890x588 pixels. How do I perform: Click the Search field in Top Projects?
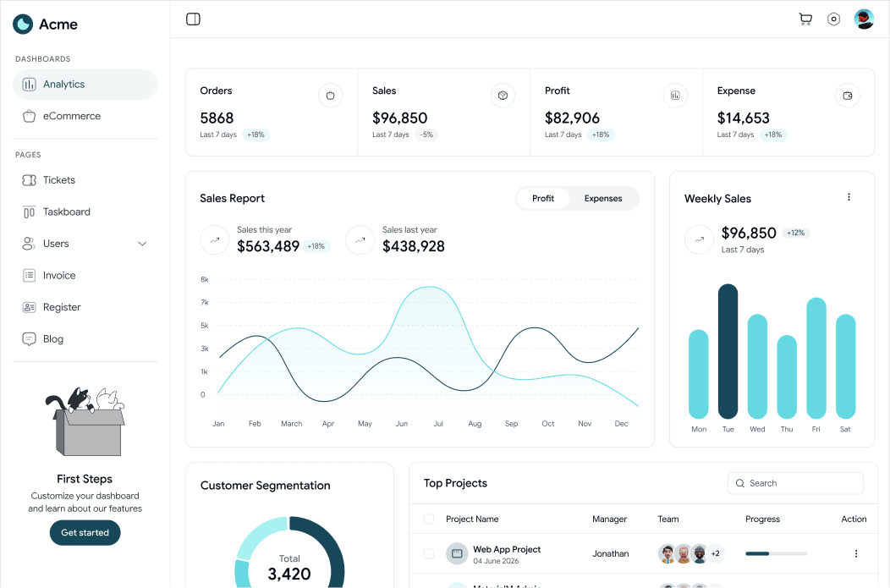pos(795,484)
